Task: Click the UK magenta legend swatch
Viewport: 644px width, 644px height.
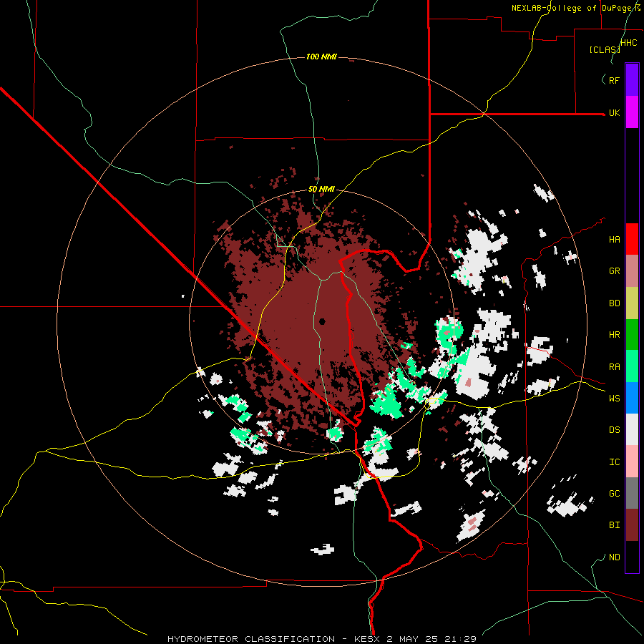Action: [632, 112]
